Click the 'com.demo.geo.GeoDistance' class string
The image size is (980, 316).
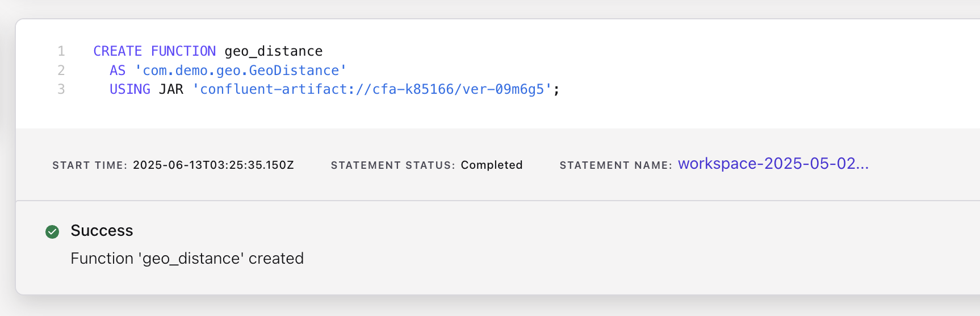tap(240, 70)
